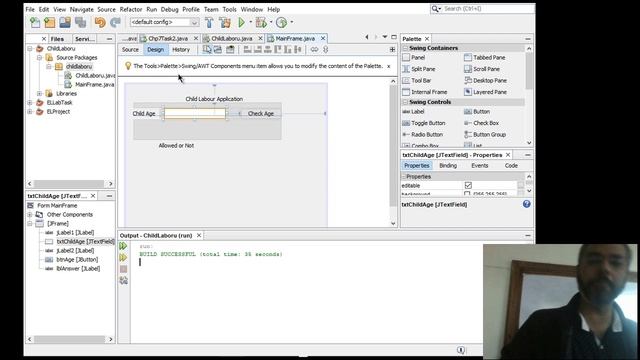
Task: Click the Clean and Build Project icon
Action: point(225,22)
